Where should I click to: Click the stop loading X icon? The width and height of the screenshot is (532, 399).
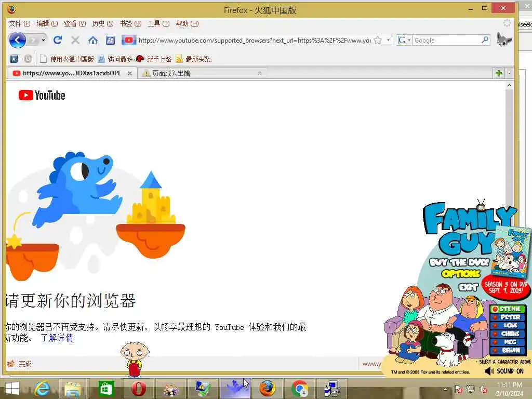point(75,41)
